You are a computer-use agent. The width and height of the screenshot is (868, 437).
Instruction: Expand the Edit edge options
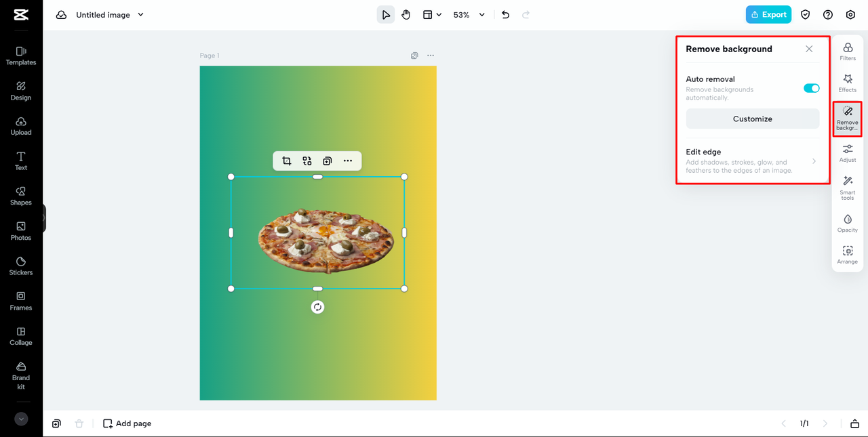753,161
